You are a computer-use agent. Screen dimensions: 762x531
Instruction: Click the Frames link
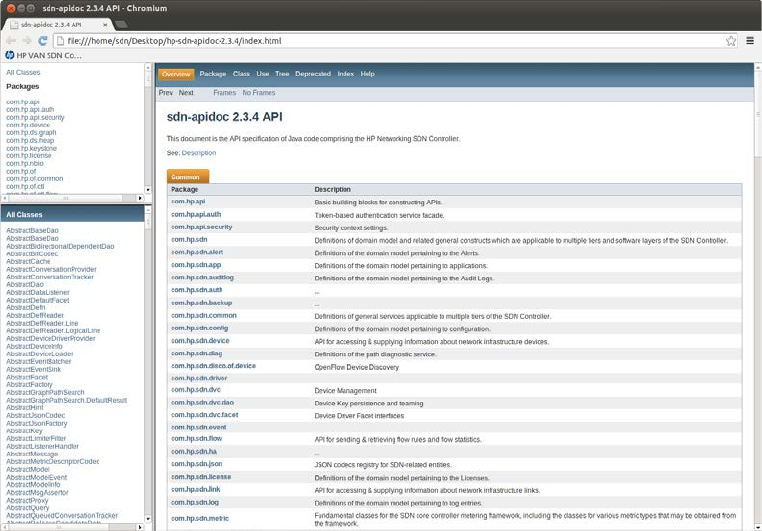225,92
